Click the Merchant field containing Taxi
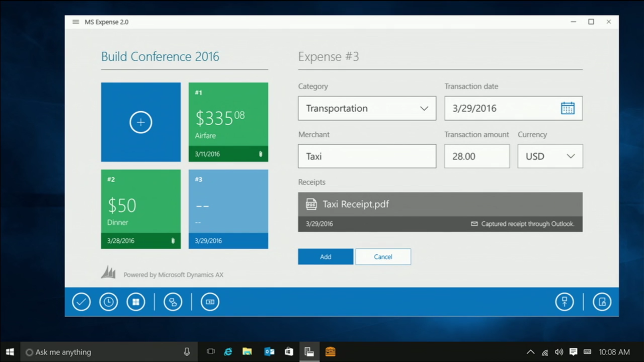 click(367, 156)
